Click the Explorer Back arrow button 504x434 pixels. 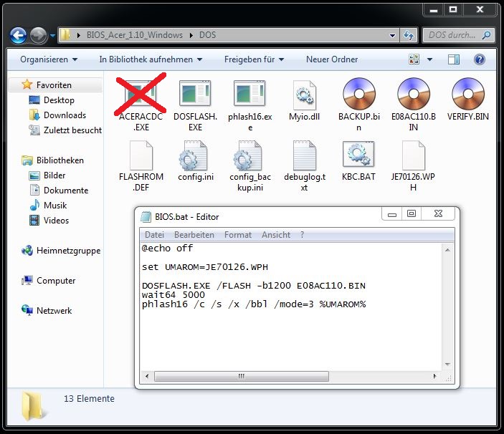[18, 35]
